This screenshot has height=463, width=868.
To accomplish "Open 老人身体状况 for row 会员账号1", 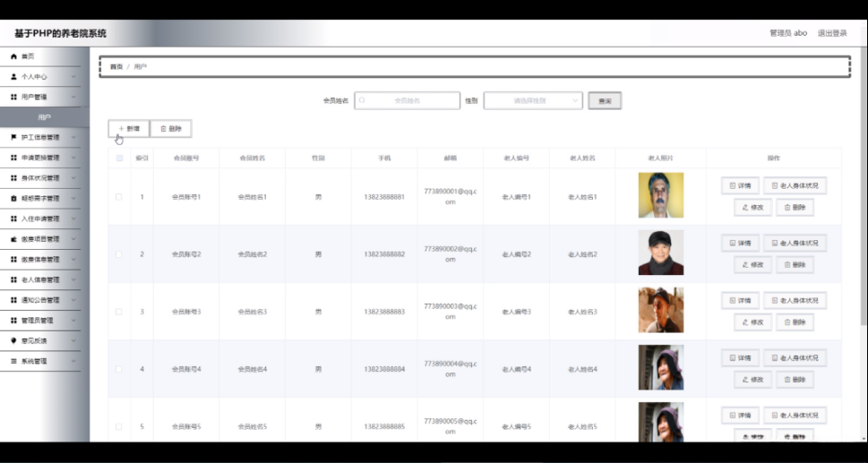I will pyautogui.click(x=795, y=186).
